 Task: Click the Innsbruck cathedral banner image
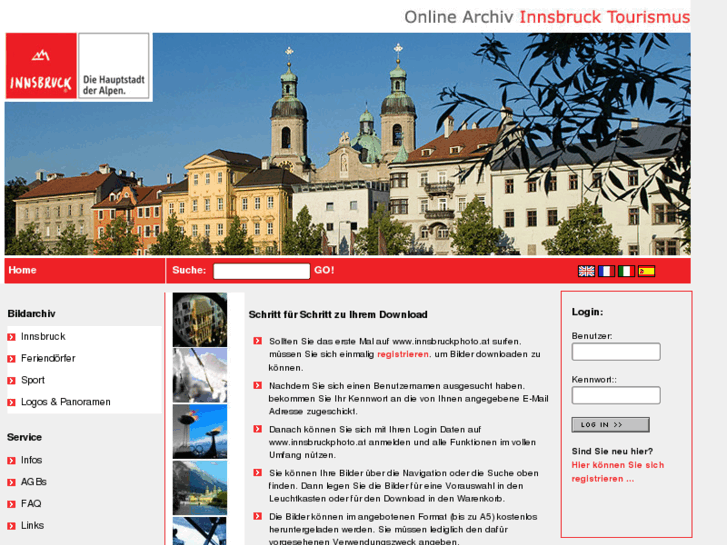coord(348,144)
